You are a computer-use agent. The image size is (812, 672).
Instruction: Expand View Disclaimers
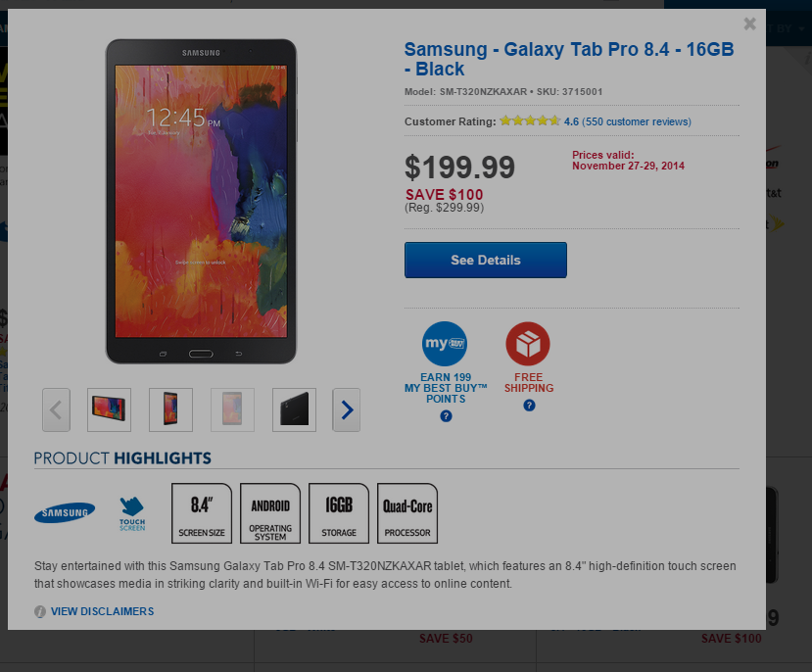coord(102,611)
